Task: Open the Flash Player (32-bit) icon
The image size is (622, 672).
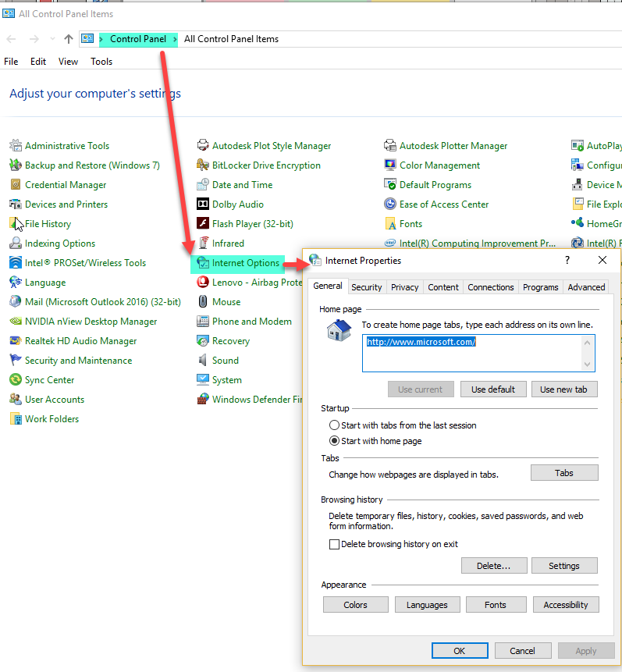Action: pos(203,224)
